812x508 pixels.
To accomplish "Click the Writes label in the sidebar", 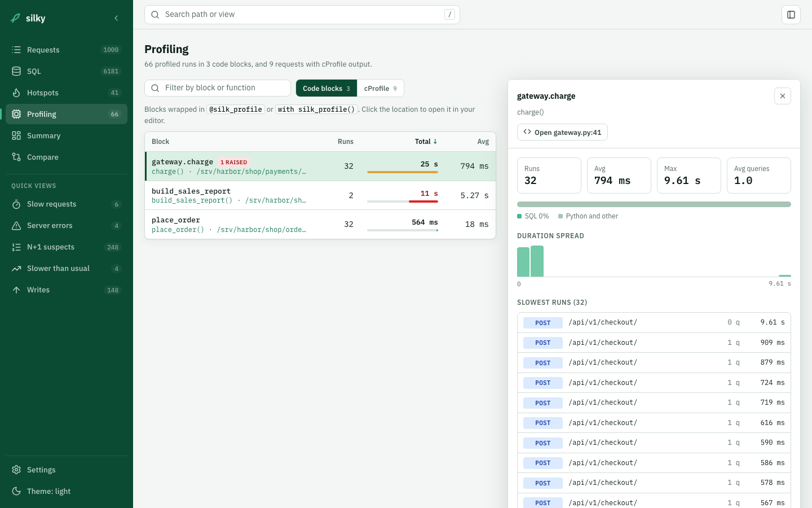I will click(38, 290).
